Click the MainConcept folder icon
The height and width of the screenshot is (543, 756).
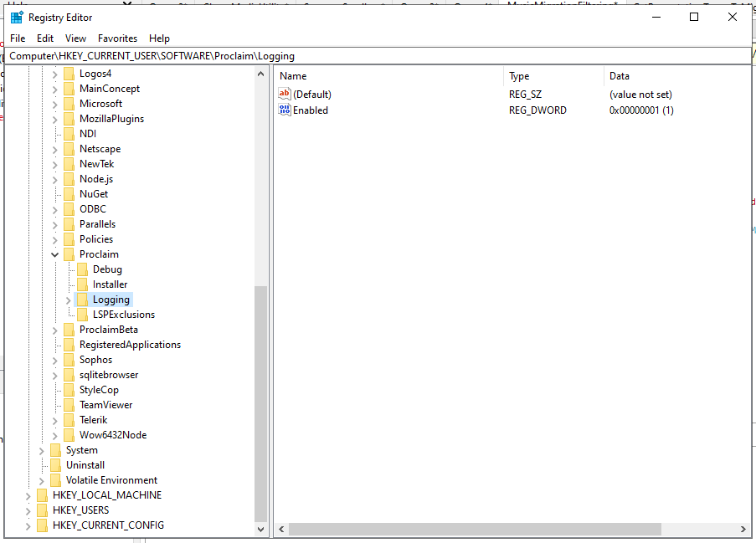pos(69,89)
